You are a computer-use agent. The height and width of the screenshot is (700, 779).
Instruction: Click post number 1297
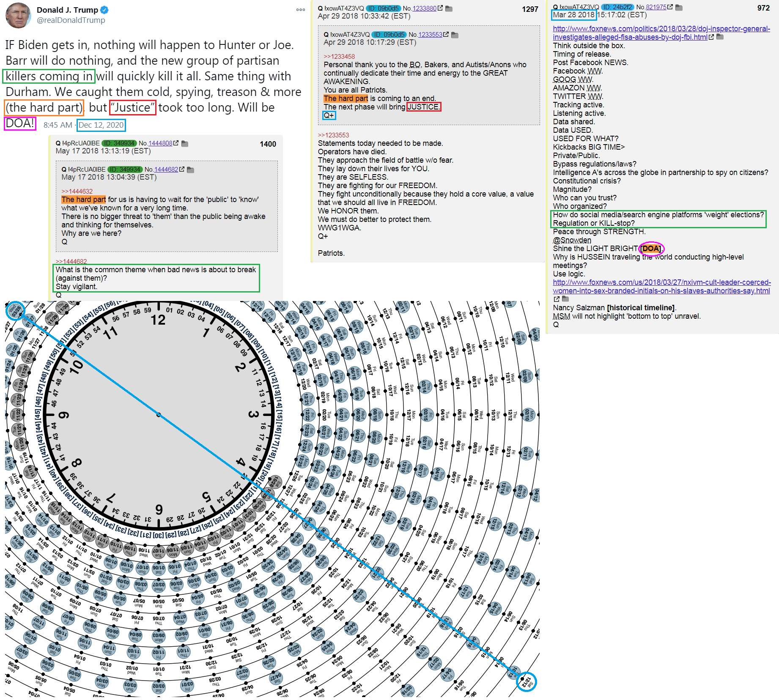pos(530,9)
